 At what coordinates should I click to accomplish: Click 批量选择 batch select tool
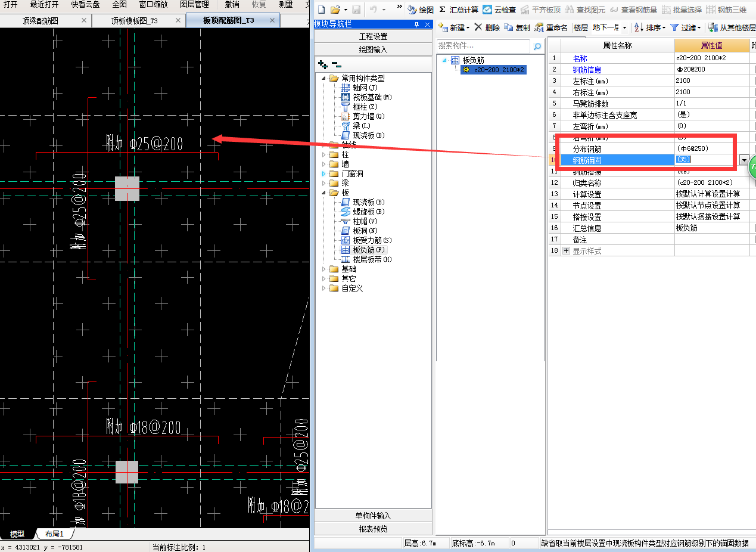pos(682,10)
